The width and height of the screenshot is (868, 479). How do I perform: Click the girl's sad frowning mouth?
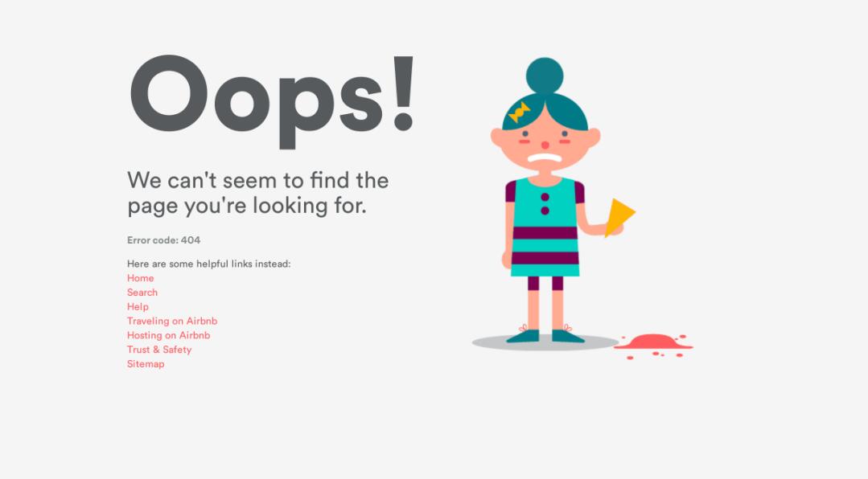pyautogui.click(x=545, y=158)
